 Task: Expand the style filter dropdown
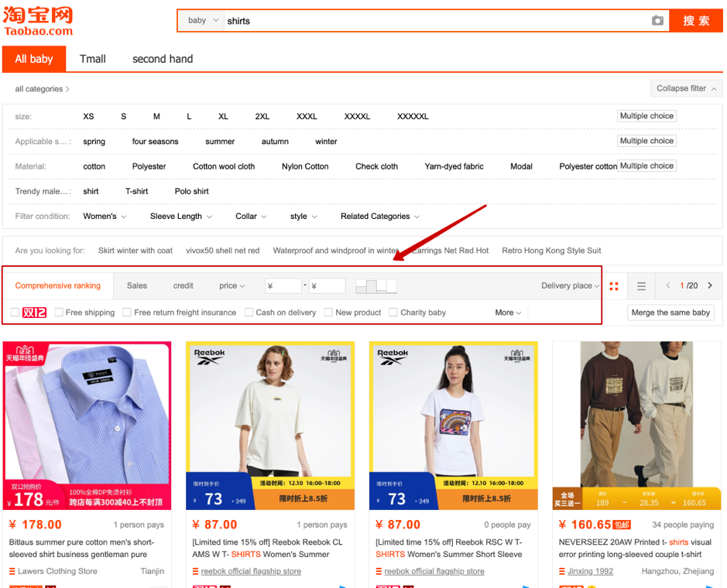coord(303,217)
